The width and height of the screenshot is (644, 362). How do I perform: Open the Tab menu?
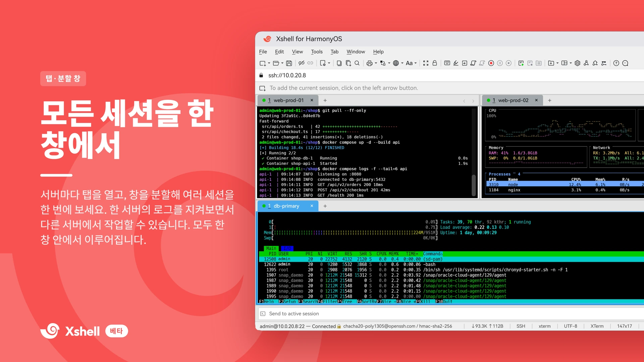(x=334, y=52)
